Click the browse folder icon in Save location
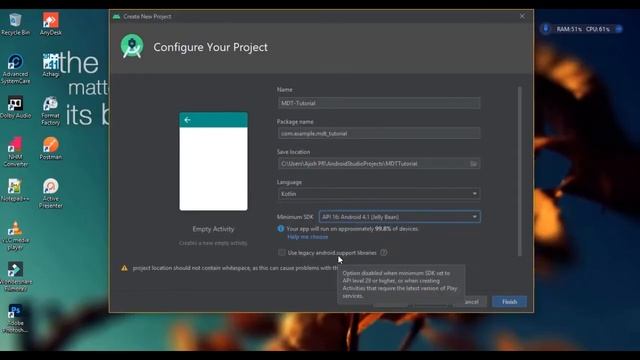The width and height of the screenshot is (640, 360). pos(473,164)
